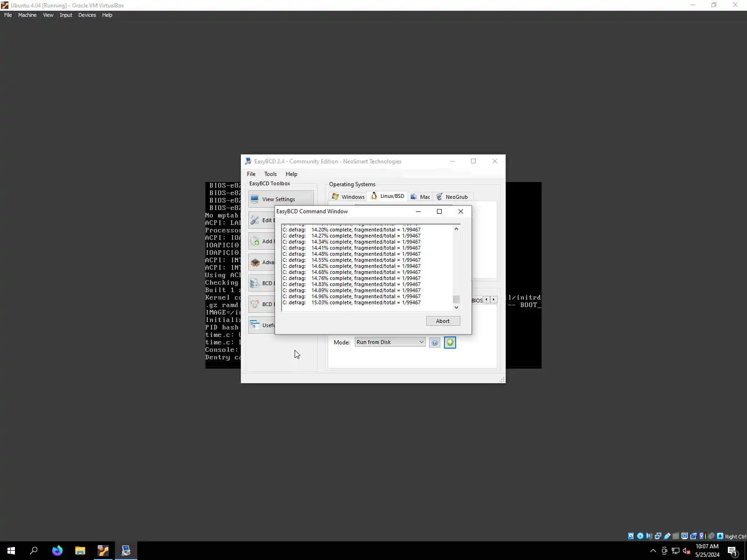Open the taskbar clock and date
Image resolution: width=747 pixels, height=560 pixels.
[x=707, y=551]
